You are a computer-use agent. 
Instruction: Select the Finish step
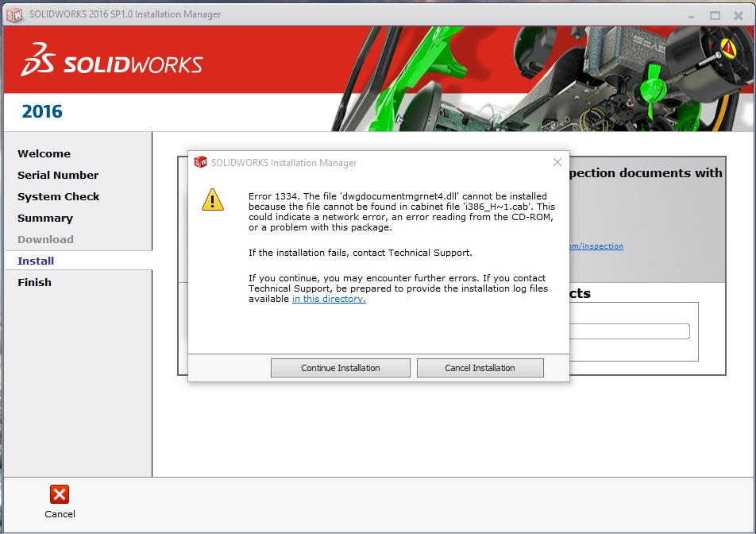coord(34,283)
